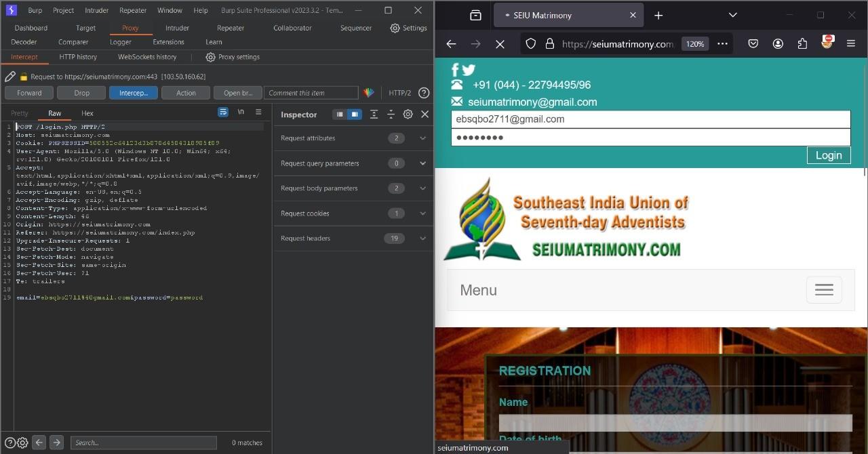868x454 pixels.
Task: Open Burp global Settings gear
Action: pyautogui.click(x=408, y=28)
